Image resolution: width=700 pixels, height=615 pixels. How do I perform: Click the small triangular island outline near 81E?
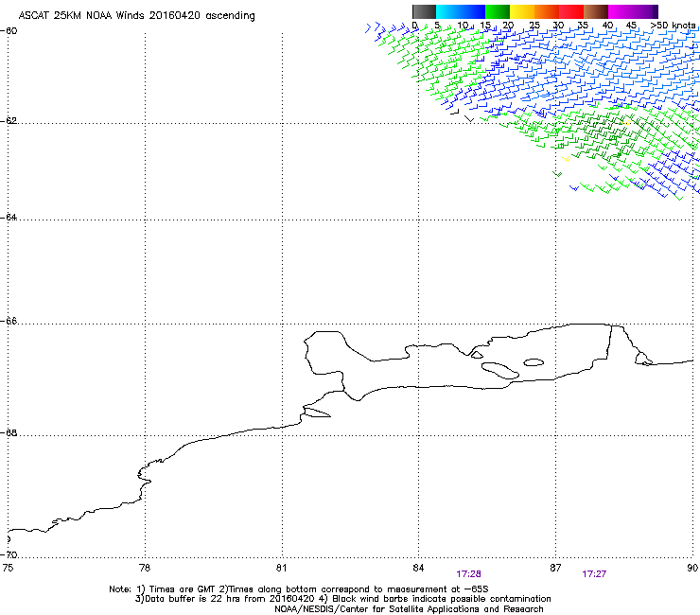317,413
